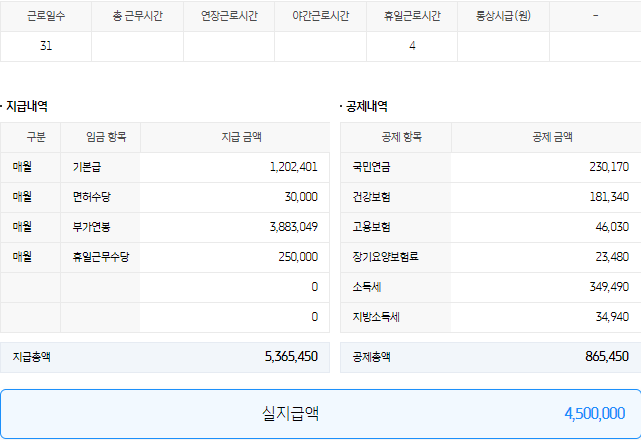Click the 지급총액 value 5,365,450
641x440 pixels.
coord(291,356)
